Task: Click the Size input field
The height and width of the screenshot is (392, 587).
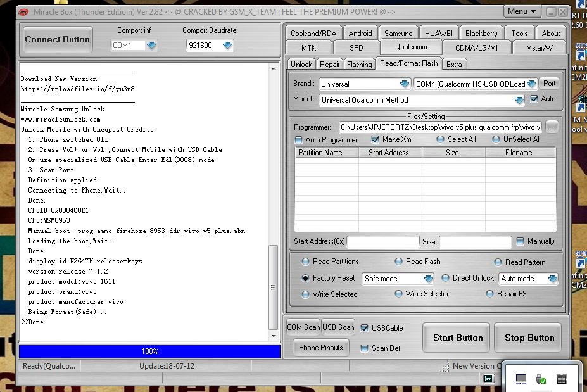Action: [x=476, y=242]
